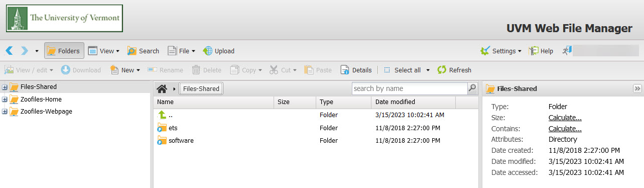Click the Calculate link for Contains

(x=565, y=129)
